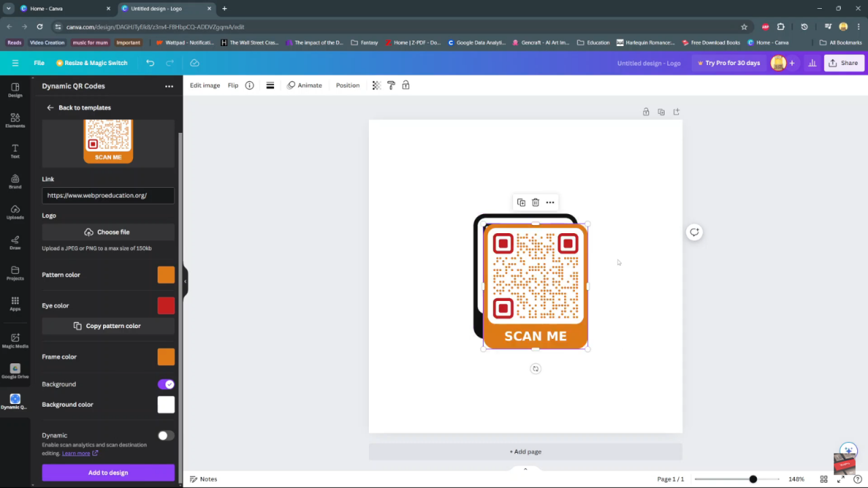Lock the selected element from toolbar
This screenshot has height=488, width=868.
406,85
